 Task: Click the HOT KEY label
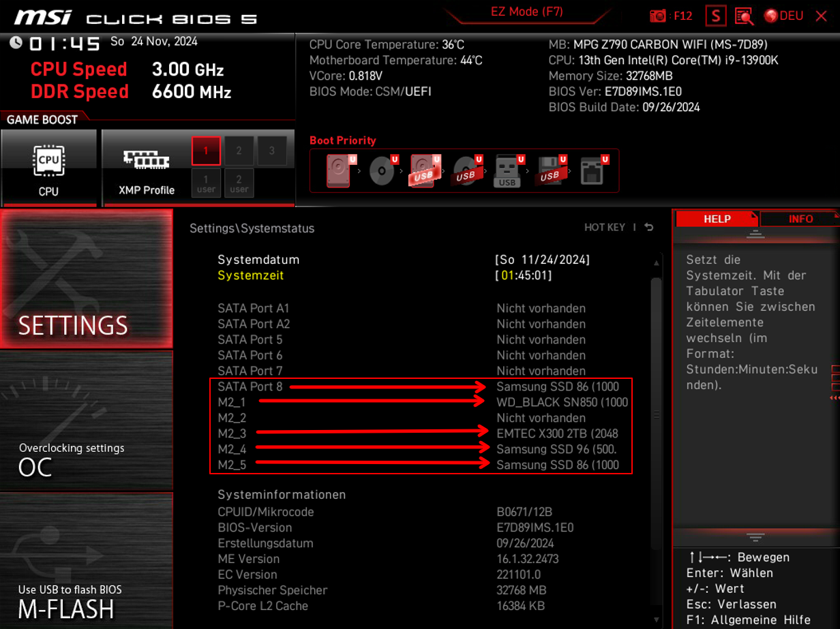[605, 228]
